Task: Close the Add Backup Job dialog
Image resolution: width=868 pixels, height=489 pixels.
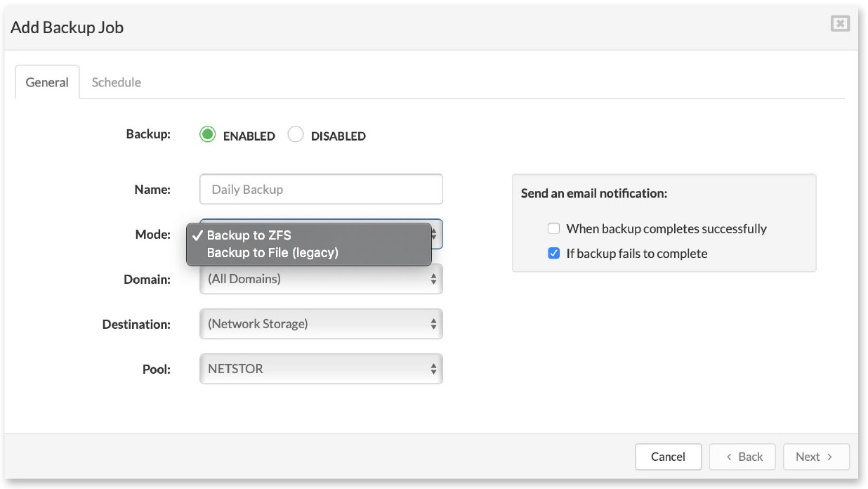Action: click(840, 24)
